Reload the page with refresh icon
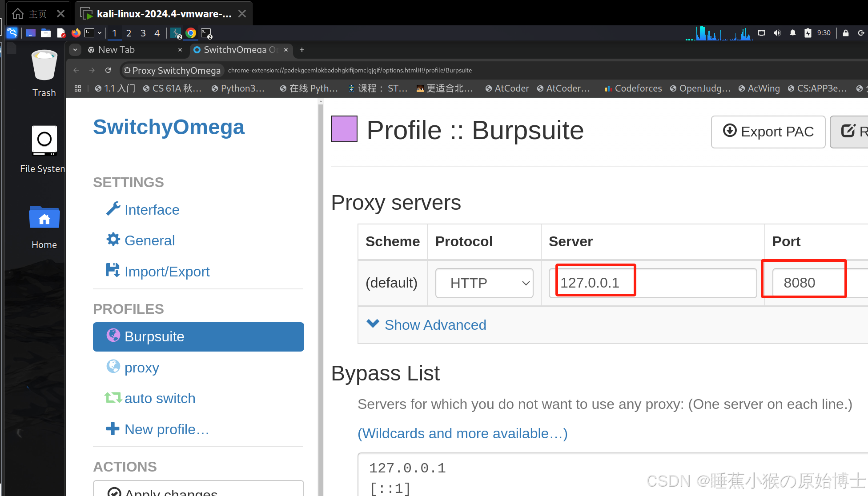Image resolution: width=868 pixels, height=496 pixels. click(x=108, y=70)
